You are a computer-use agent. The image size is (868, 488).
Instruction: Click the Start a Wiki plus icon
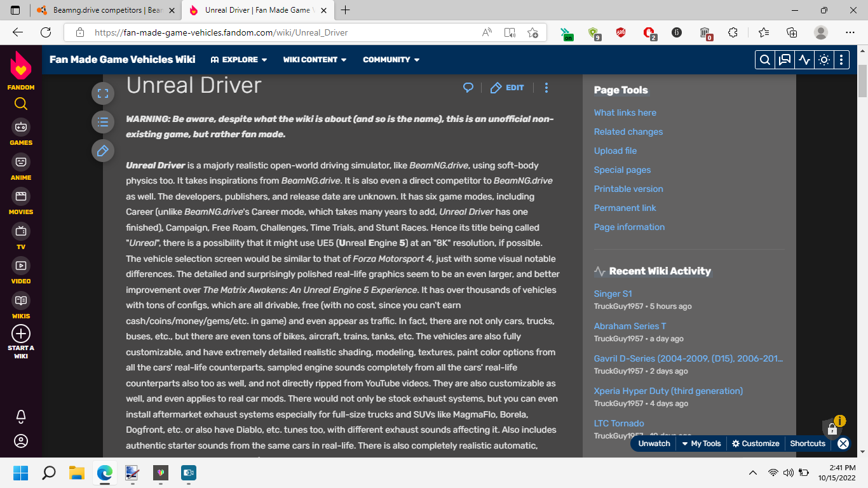(21, 334)
